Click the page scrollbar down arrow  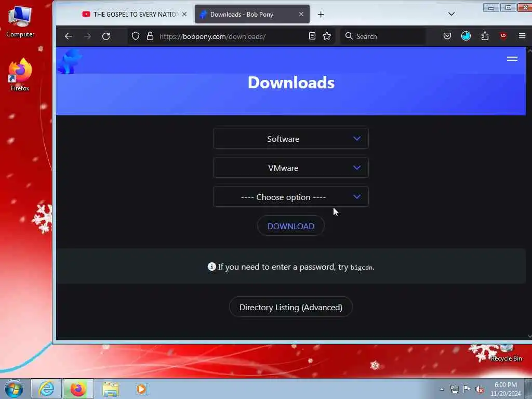point(529,336)
